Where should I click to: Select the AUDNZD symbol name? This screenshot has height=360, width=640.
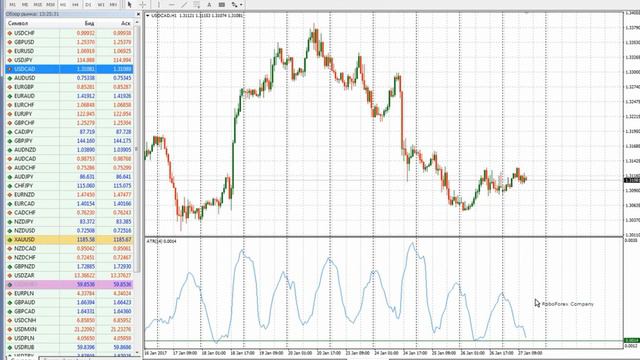(x=25, y=150)
